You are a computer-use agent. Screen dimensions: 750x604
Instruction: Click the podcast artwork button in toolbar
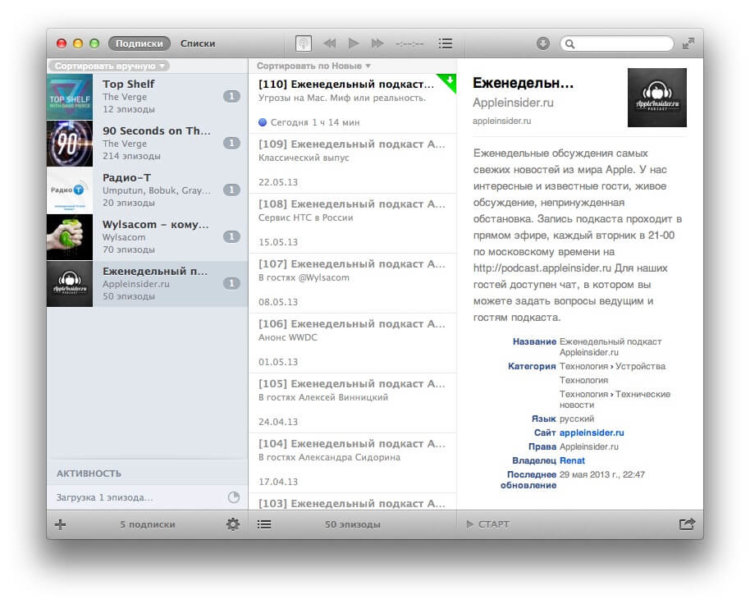pyautogui.click(x=303, y=44)
